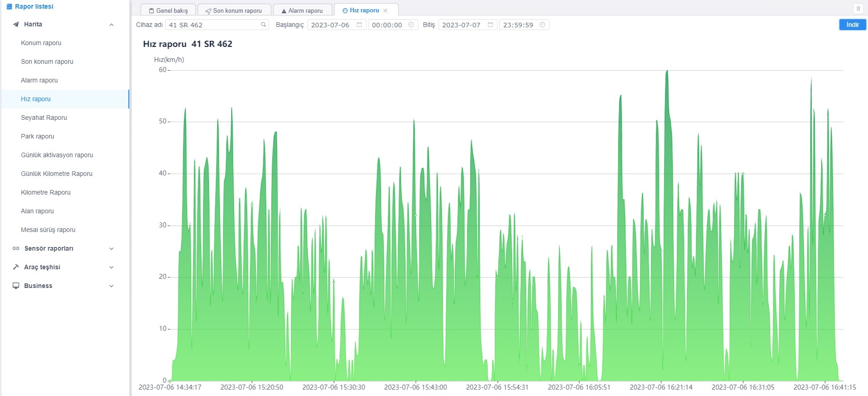
Task: Collapse the Harita section chevron
Action: coord(112,25)
